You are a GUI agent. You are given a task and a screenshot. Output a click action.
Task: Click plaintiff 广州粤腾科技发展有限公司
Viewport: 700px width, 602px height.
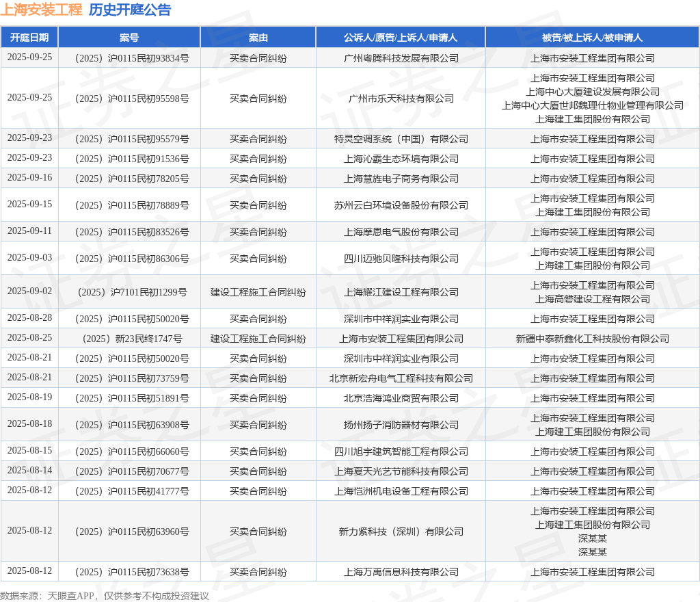point(401,59)
